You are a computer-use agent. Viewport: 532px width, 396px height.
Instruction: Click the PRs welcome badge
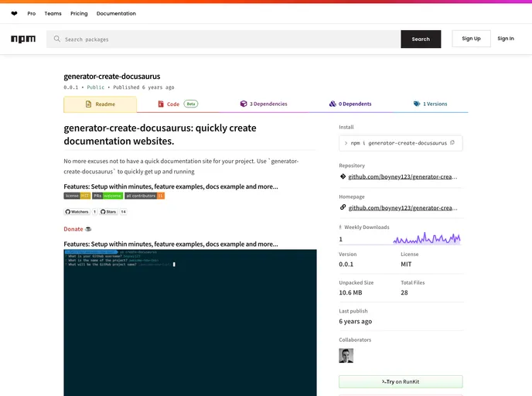click(x=107, y=196)
